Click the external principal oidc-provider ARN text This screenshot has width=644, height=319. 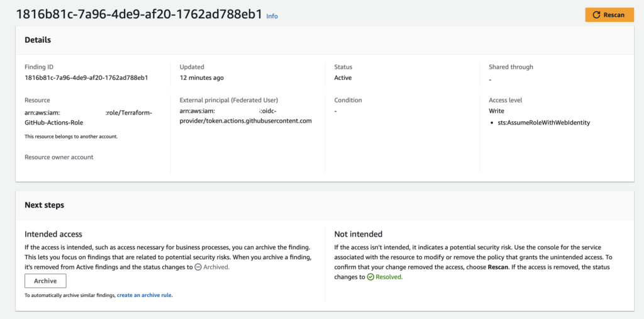pyautogui.click(x=245, y=116)
